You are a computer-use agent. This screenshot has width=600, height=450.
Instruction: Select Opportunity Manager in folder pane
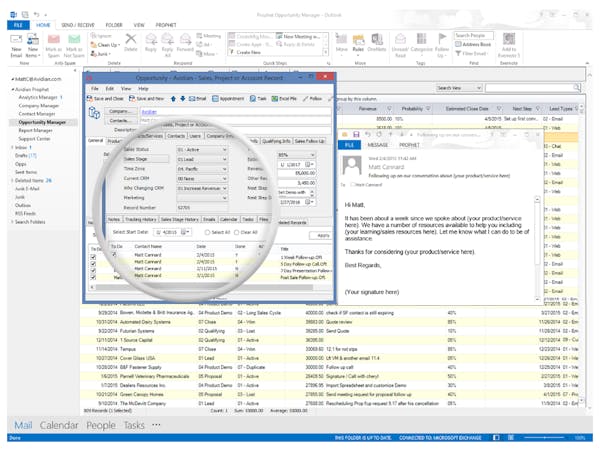click(x=42, y=122)
